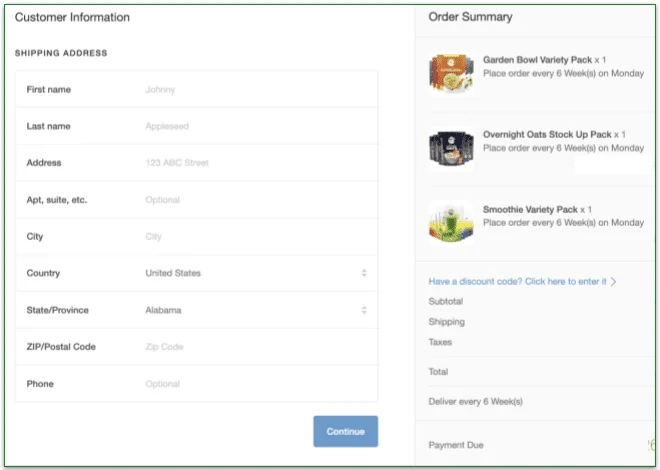
Task: Click the Overnight Oats Stock Up Pack thumbnail
Action: coord(451,148)
